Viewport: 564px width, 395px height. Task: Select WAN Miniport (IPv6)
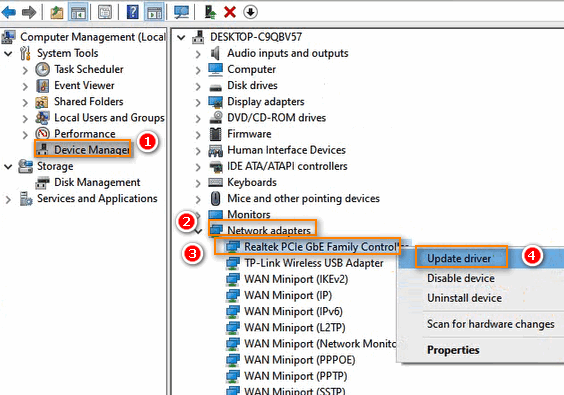pos(293,312)
